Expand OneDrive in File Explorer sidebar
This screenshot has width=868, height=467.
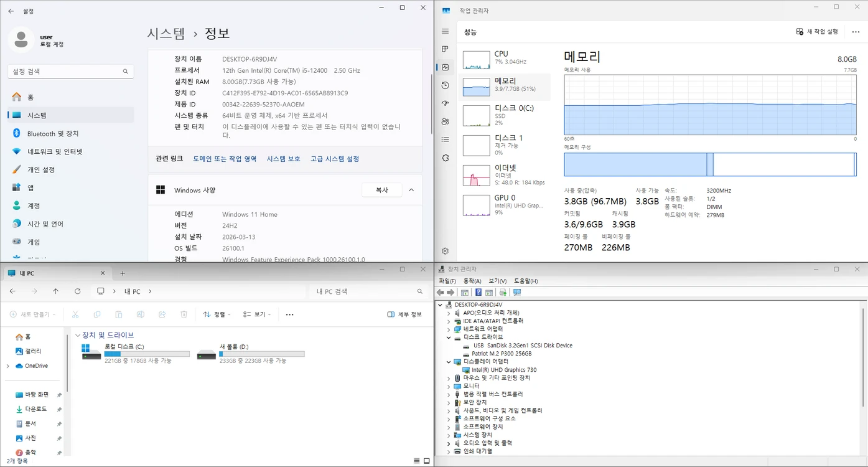7,366
